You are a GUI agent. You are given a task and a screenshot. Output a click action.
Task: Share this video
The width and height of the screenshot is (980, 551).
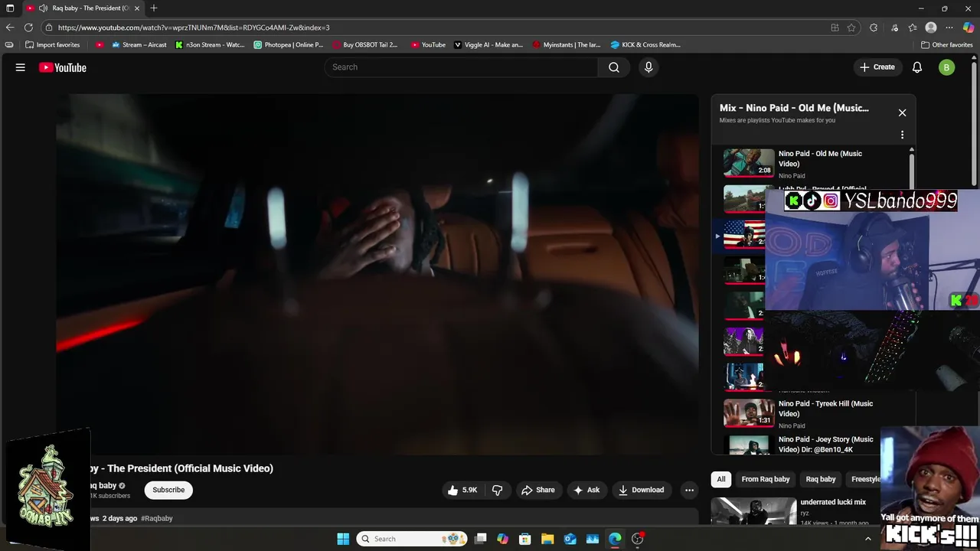click(538, 490)
